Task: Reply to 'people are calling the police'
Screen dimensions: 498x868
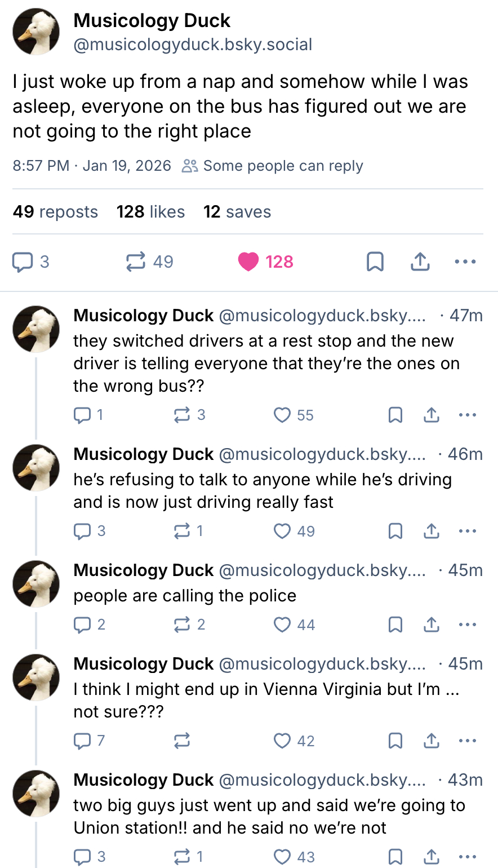Action: [x=82, y=625]
